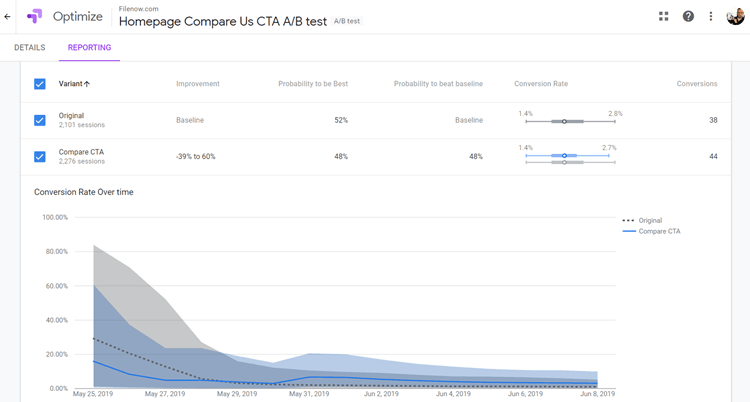Click the back arrow icon
This screenshot has height=402, width=750.
click(8, 16)
